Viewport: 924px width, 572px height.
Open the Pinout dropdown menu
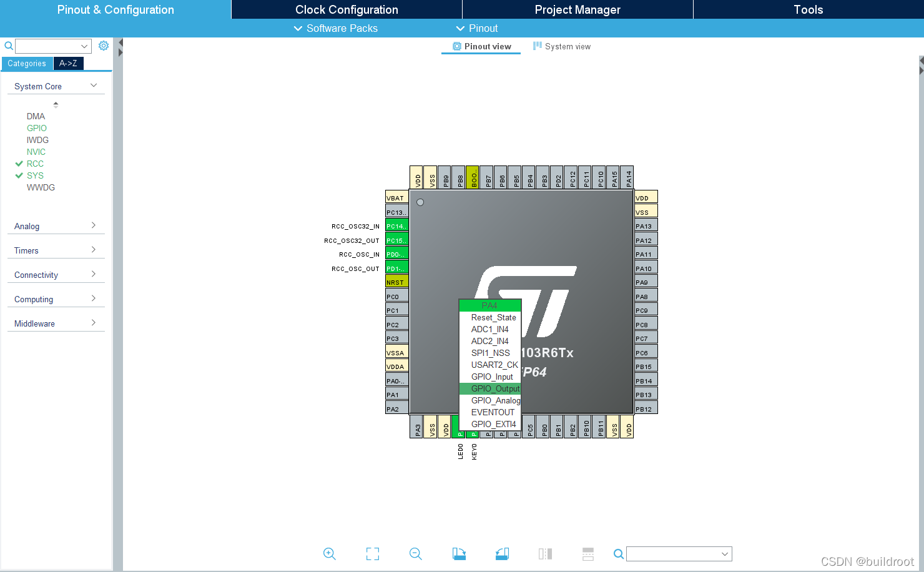477,28
